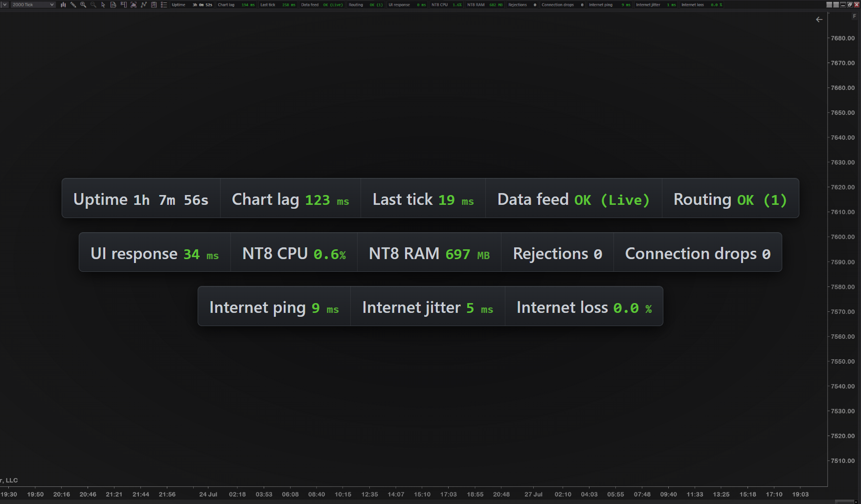Open the 2000 Tick interval dropdown
The width and height of the screenshot is (861, 504).
pos(33,4)
